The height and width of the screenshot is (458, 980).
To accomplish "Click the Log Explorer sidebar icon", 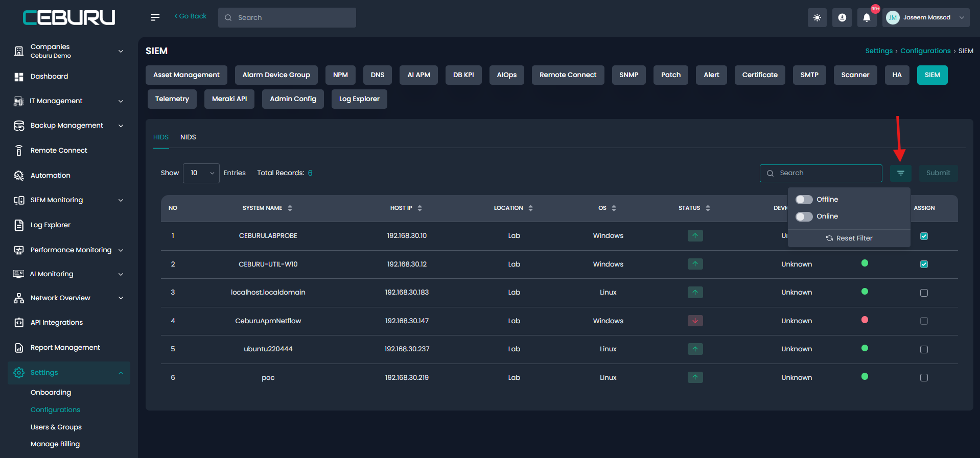I will tap(19, 225).
